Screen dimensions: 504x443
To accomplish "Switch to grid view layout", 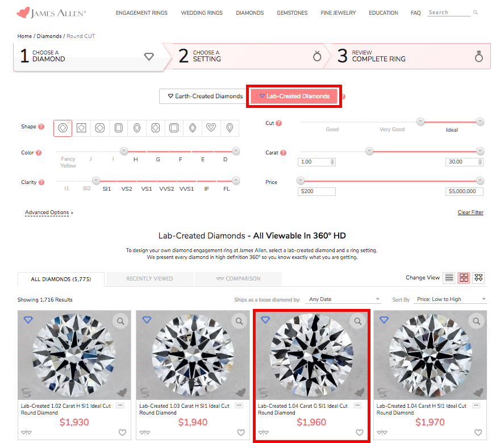I will click(464, 278).
